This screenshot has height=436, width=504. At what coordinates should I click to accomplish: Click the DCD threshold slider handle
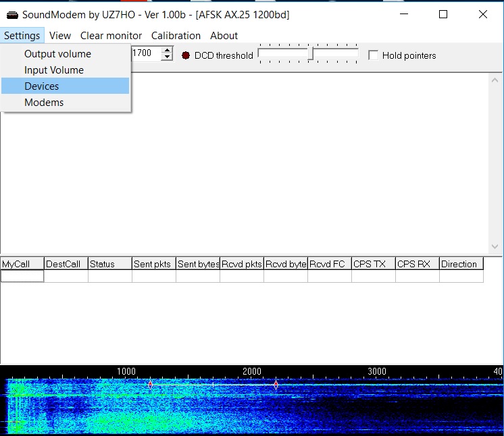pyautogui.click(x=310, y=54)
